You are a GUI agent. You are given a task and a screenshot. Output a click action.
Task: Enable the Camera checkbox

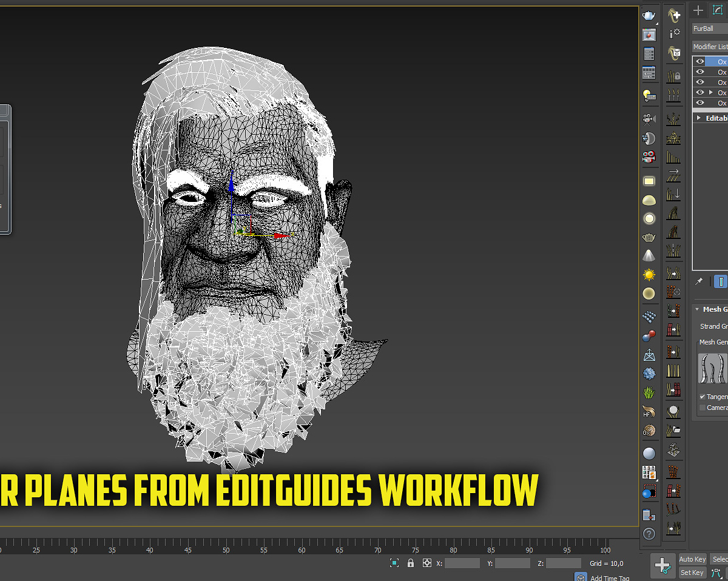click(x=703, y=408)
